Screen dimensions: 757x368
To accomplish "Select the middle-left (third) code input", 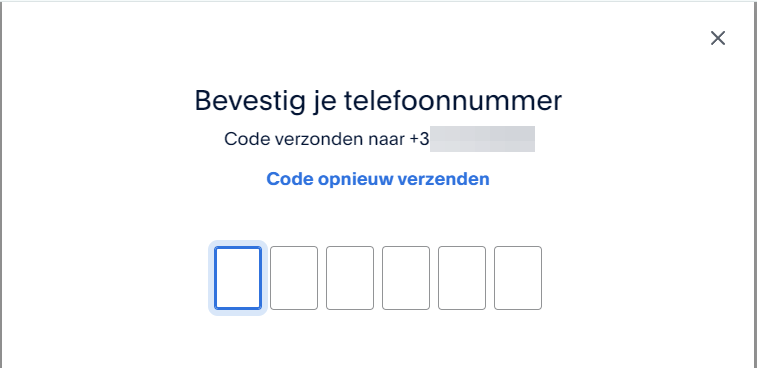I will coord(350,278).
